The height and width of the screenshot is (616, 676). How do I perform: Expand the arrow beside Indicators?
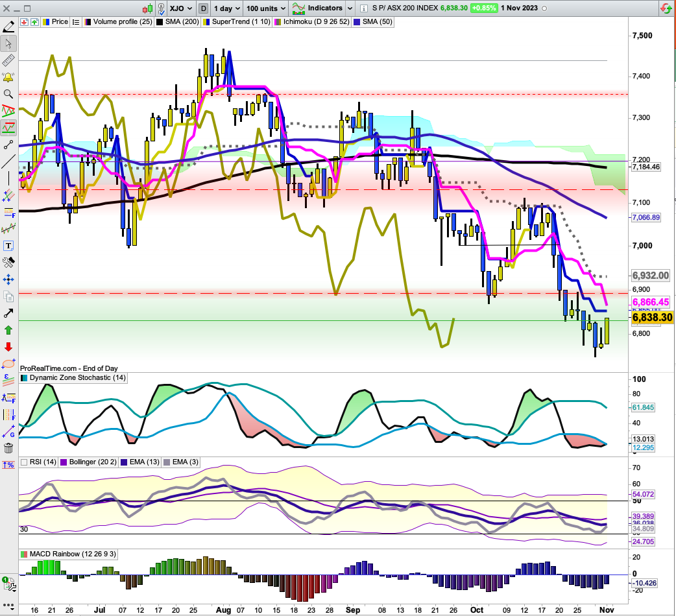tap(350, 8)
